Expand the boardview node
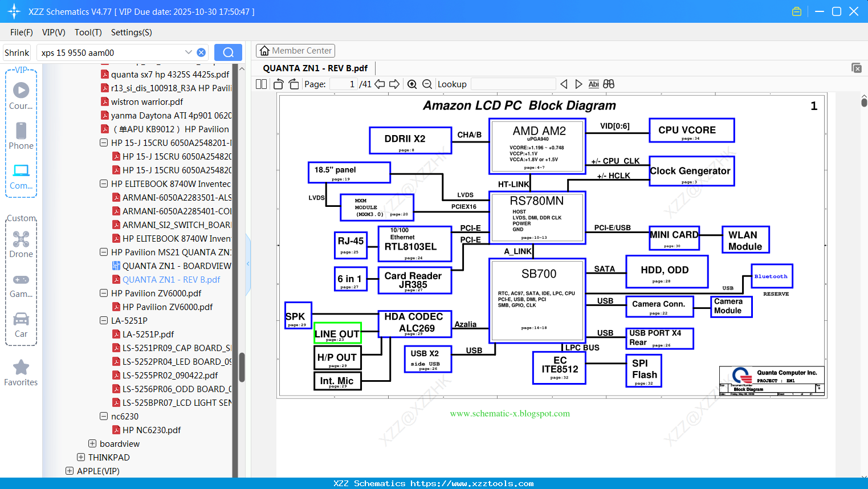Viewport: 868px width, 489px height. [x=92, y=443]
